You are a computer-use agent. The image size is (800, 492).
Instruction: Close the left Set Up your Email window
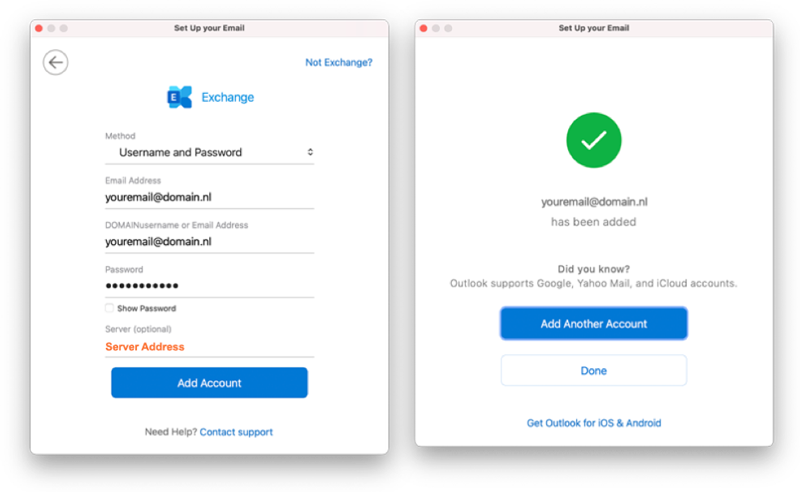pos(39,28)
